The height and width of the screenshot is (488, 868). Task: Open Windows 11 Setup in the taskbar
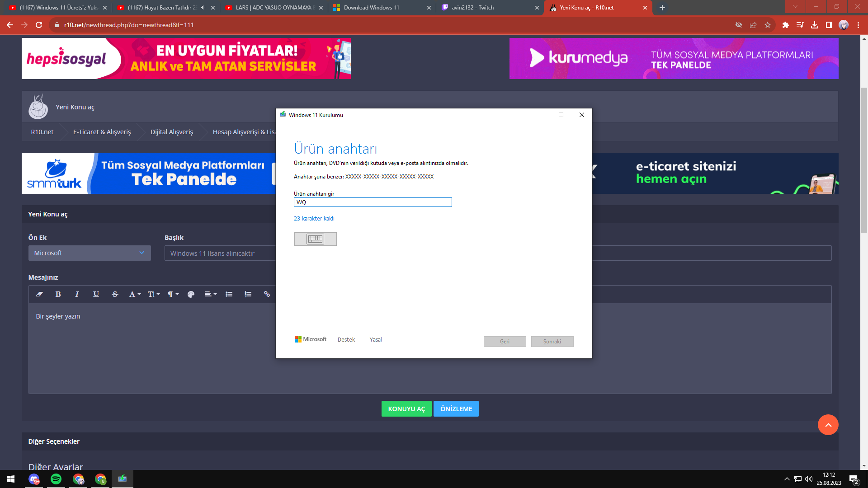[123, 479]
